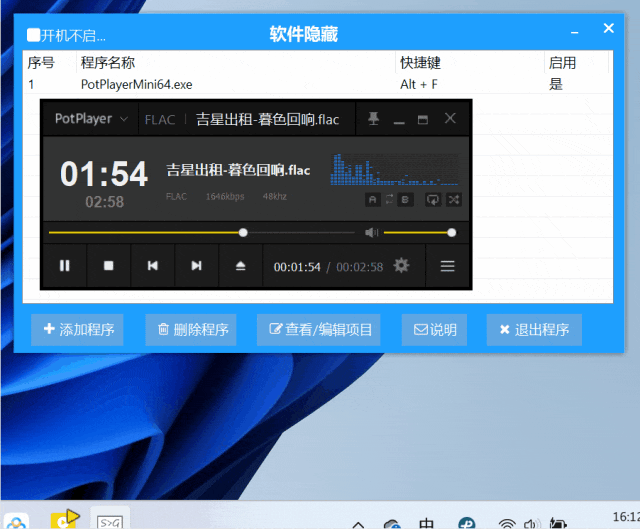
Task: Skip to the next track
Action: 196,266
